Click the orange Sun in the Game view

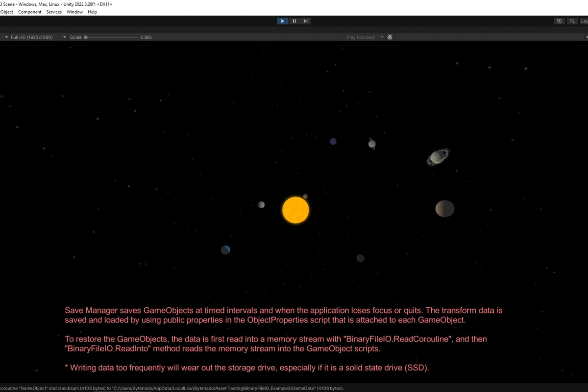pyautogui.click(x=295, y=210)
